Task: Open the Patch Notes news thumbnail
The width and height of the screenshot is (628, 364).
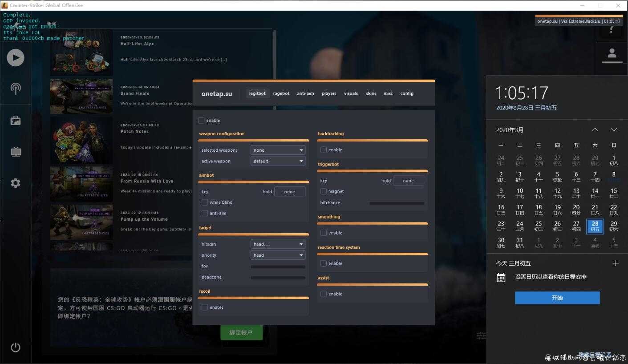Action: (x=81, y=140)
